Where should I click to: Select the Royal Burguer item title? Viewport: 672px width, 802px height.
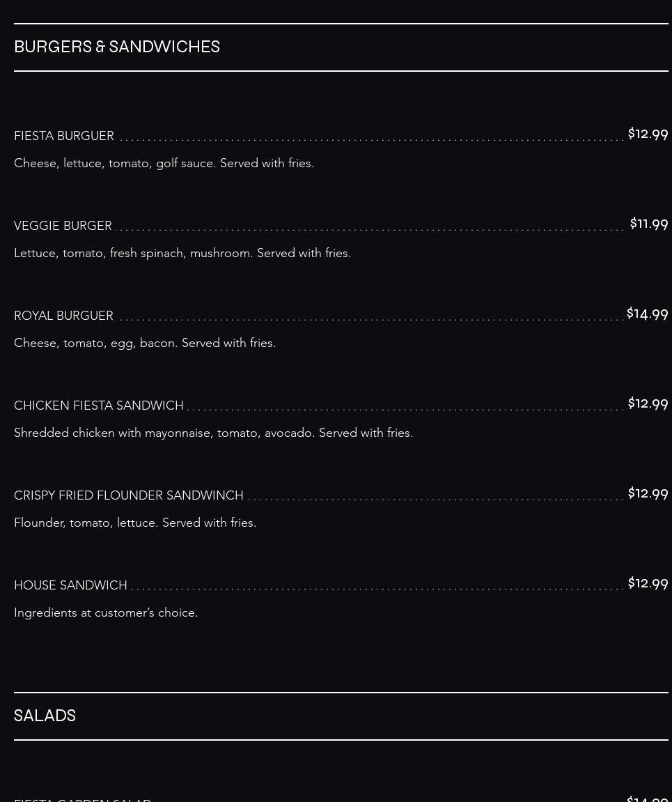click(63, 316)
